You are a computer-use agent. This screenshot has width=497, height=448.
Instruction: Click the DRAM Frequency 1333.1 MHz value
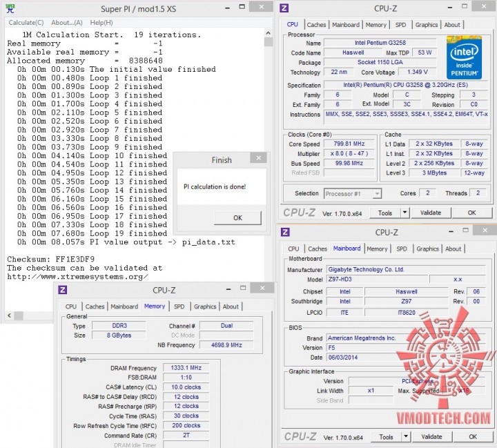(x=186, y=368)
